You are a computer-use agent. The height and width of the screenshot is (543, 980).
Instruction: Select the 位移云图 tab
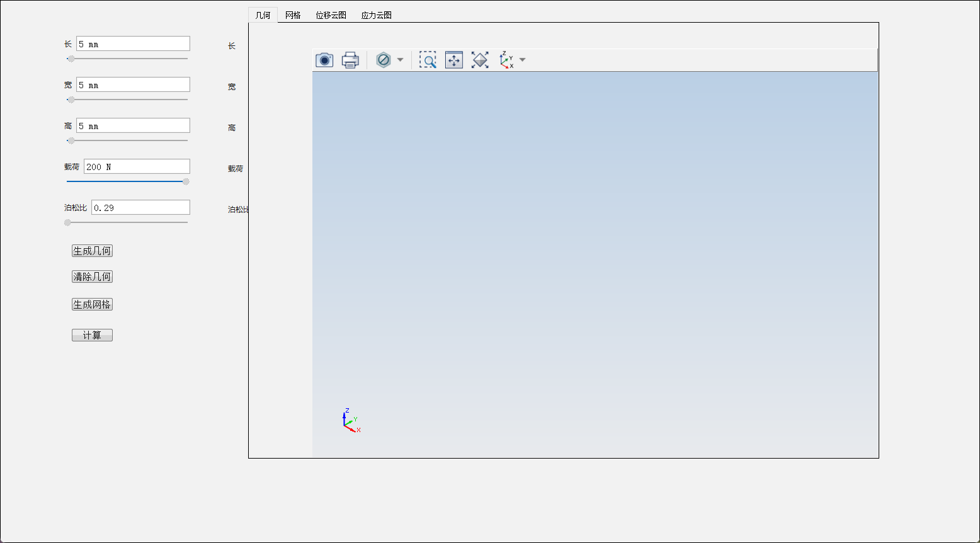[x=331, y=15]
